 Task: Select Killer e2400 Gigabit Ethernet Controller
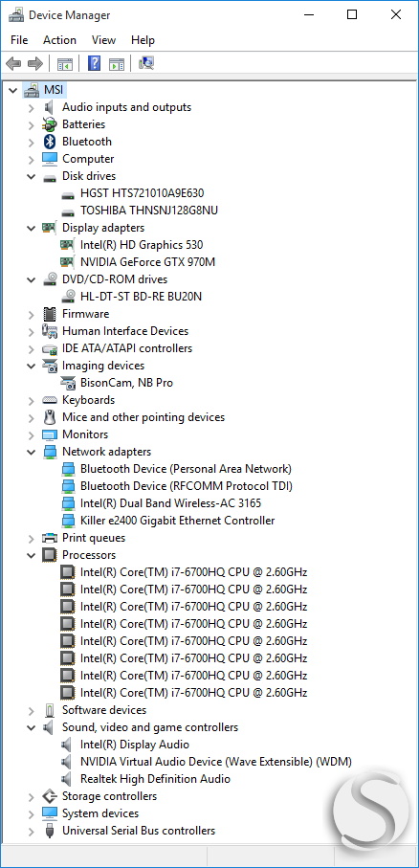coord(177,521)
